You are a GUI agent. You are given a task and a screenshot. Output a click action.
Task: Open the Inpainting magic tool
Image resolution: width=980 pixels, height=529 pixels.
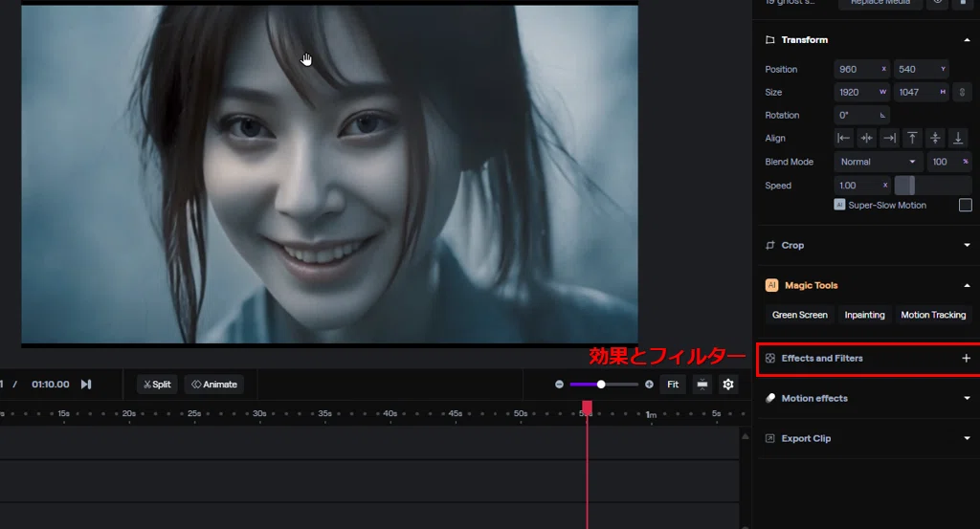pos(864,315)
